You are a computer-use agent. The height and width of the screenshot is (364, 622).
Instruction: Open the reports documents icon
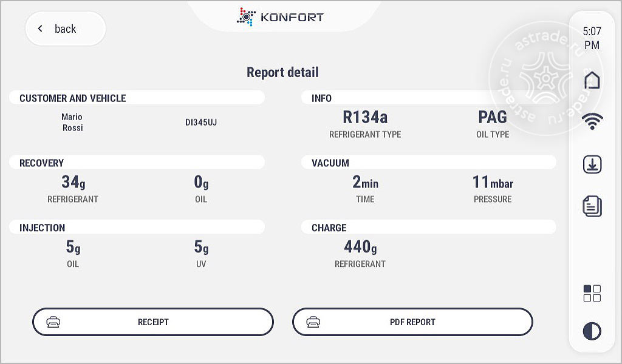[x=592, y=206]
